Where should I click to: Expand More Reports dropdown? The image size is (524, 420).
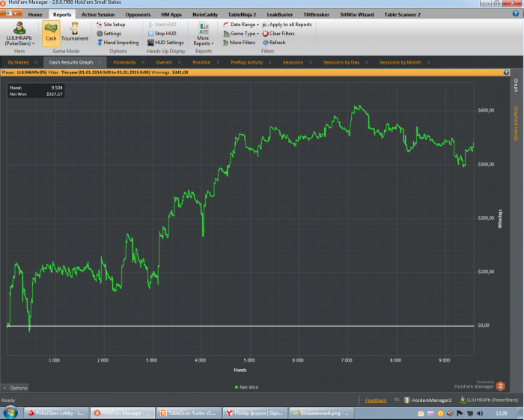pos(203,34)
